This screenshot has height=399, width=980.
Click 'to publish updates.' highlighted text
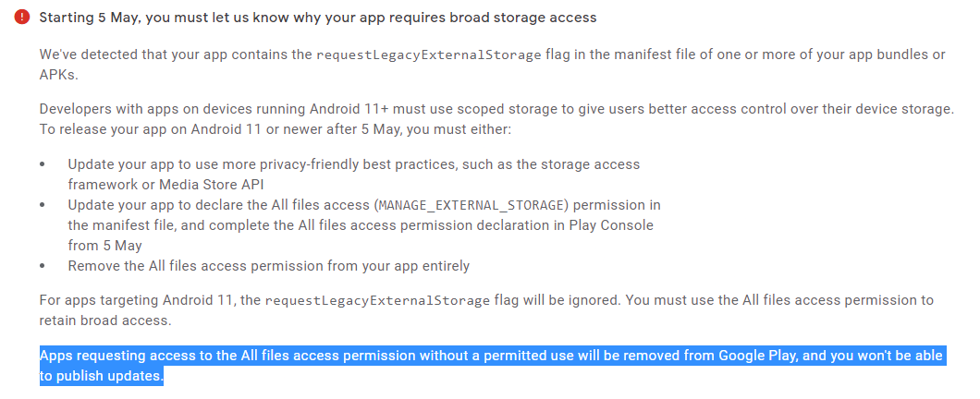coord(102,377)
